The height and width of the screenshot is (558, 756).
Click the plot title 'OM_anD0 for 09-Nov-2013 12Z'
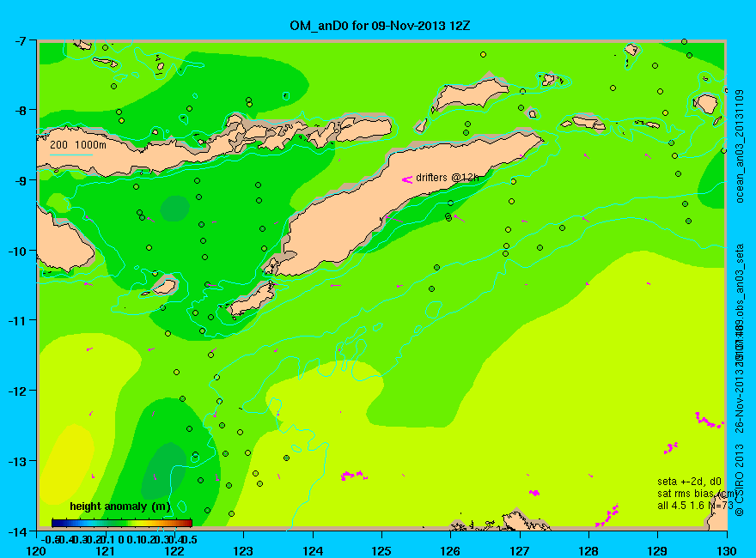click(x=380, y=26)
